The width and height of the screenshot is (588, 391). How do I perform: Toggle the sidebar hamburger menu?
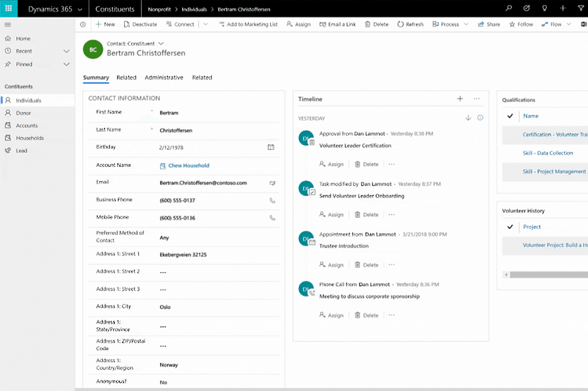[7, 24]
